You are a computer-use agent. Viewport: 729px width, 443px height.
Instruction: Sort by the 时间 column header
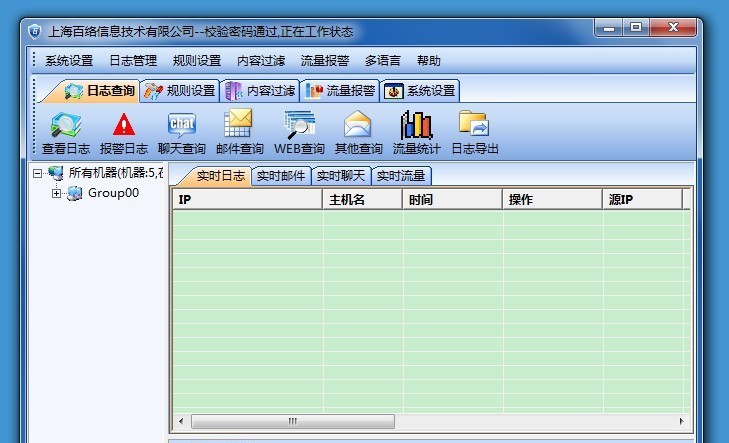tap(452, 199)
